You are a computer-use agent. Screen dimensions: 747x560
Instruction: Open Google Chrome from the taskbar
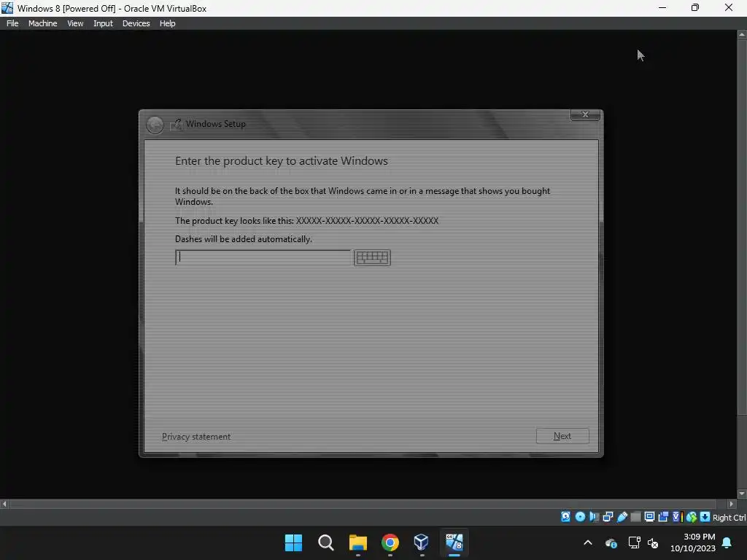[x=390, y=542]
